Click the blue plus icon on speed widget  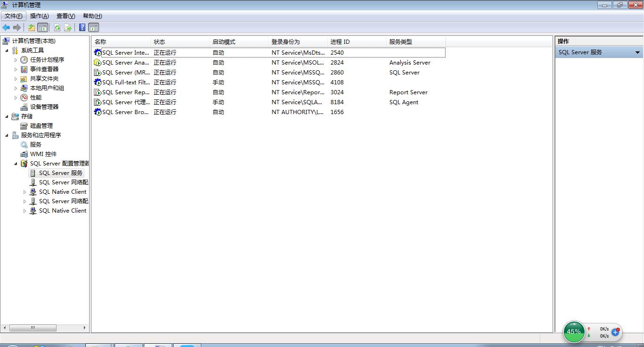pyautogui.click(x=615, y=332)
